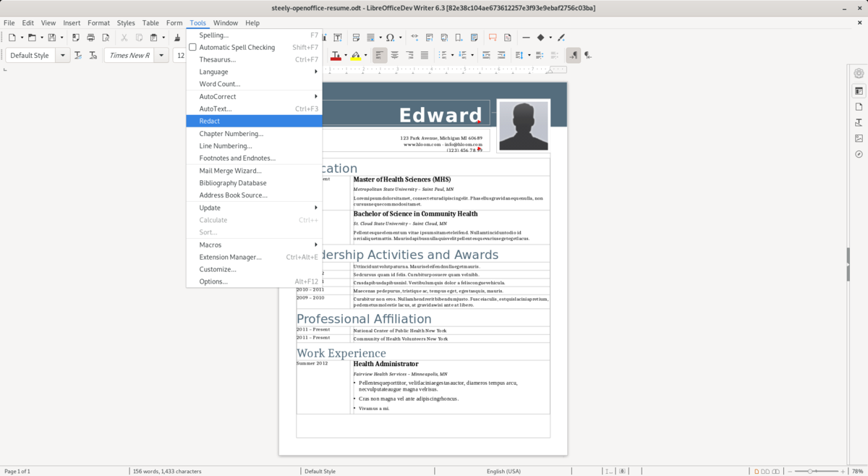Select Redact from the Tools menu
The image size is (868, 476).
tap(210, 121)
